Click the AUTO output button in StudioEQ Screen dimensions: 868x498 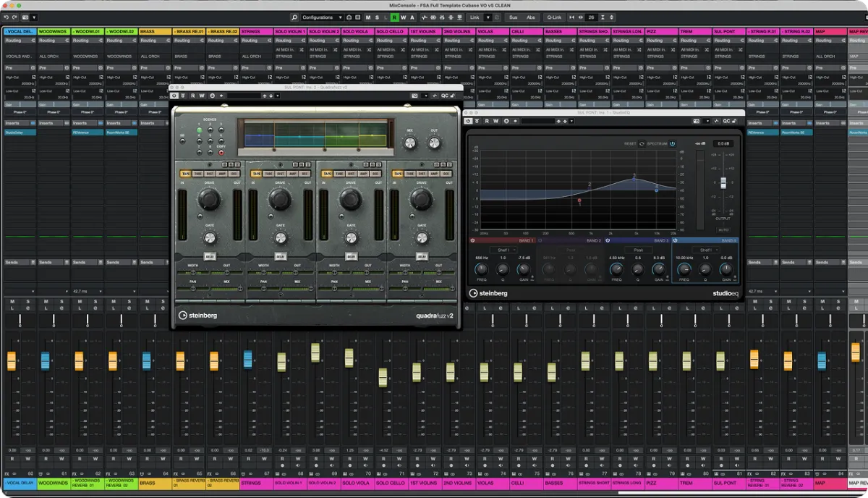click(723, 229)
